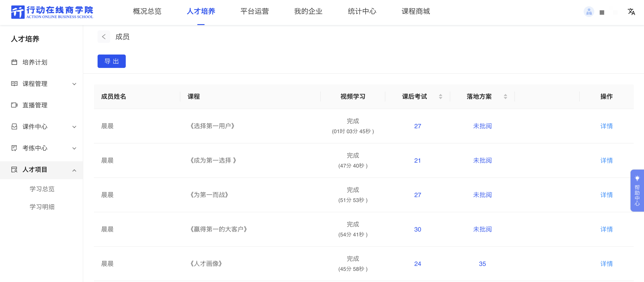Open 详情 for 《成为第一选择》

point(606,160)
